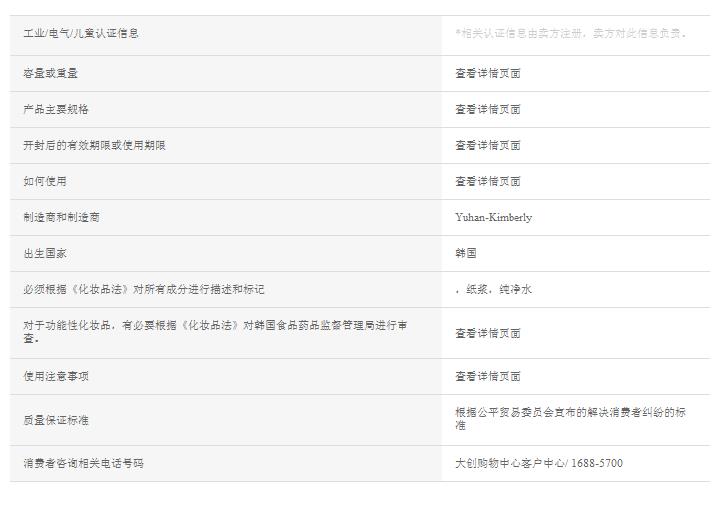Select the Yuhan-Kimberly manufacturer name

pos(494,218)
